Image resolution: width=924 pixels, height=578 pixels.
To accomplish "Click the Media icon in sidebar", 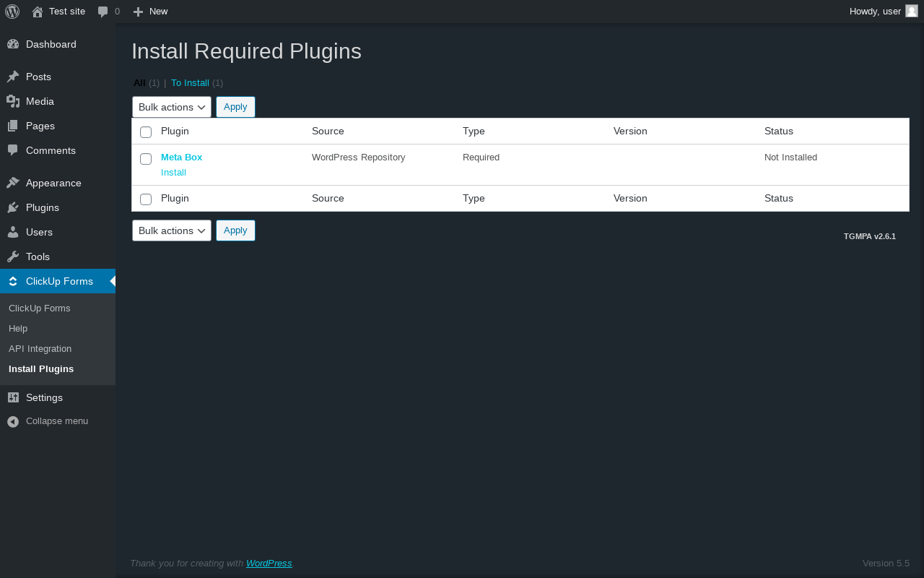I will tap(13, 101).
